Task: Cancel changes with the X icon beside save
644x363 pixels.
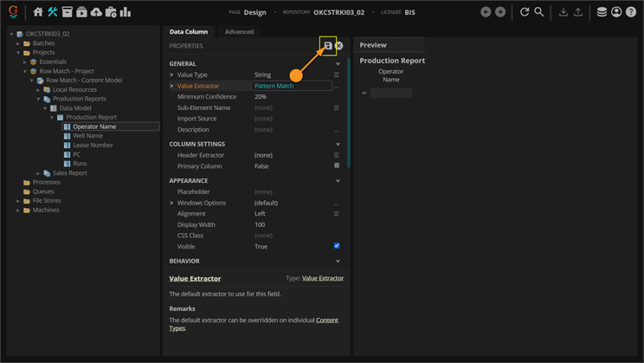Action: 339,46
